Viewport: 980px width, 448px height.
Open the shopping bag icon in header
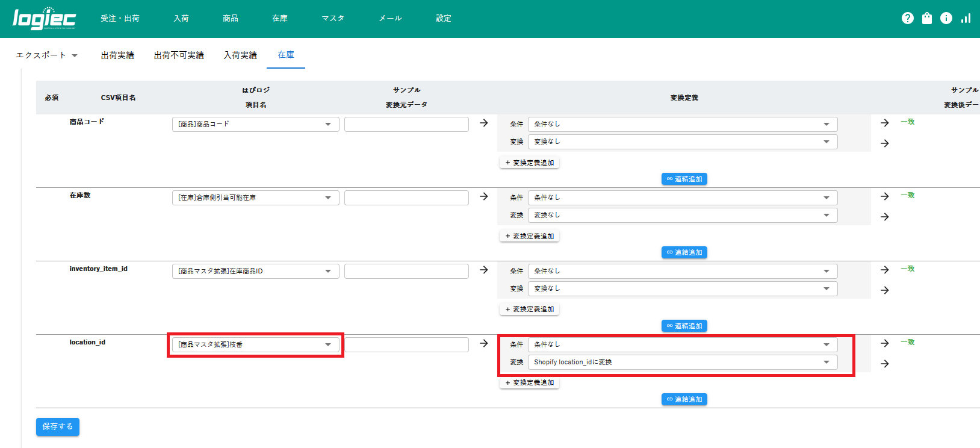tap(927, 18)
